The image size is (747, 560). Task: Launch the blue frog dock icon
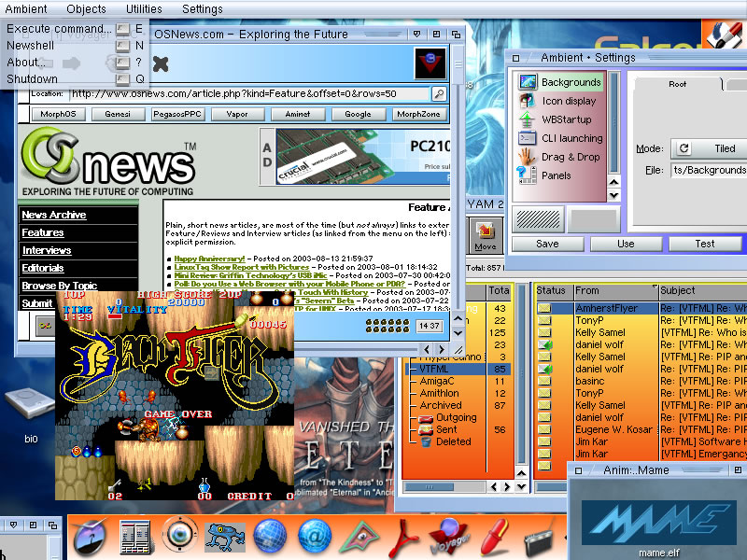(x=224, y=538)
